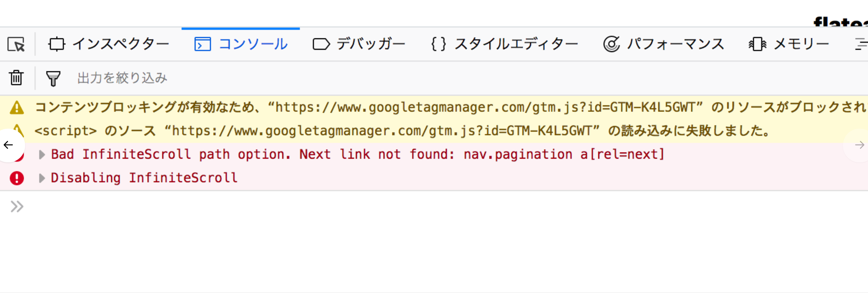Click the script gtm.js load failure warning
868x293 pixels.
402,131
